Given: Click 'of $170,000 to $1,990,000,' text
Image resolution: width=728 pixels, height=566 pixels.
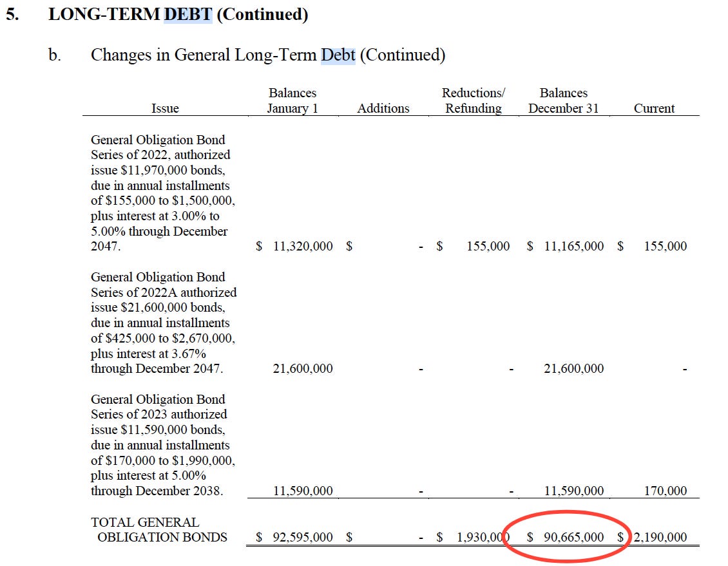Looking at the screenshot, I should click(x=163, y=460).
